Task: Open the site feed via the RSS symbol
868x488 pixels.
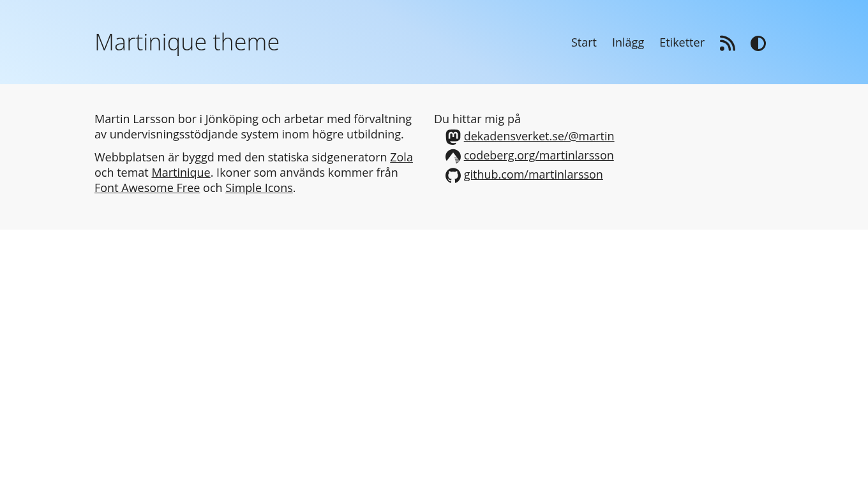Action: click(x=728, y=43)
